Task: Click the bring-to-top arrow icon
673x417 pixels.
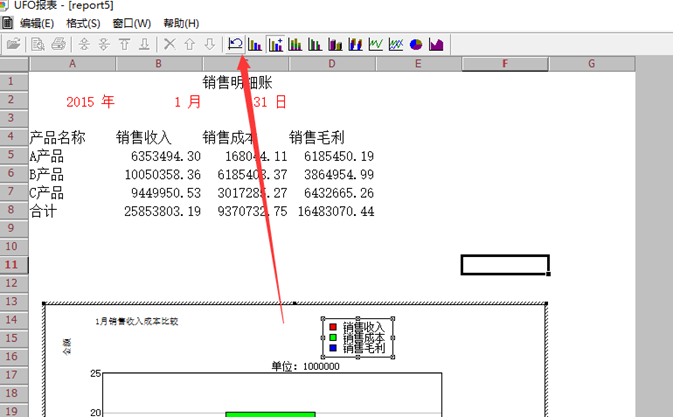Action: (x=124, y=44)
